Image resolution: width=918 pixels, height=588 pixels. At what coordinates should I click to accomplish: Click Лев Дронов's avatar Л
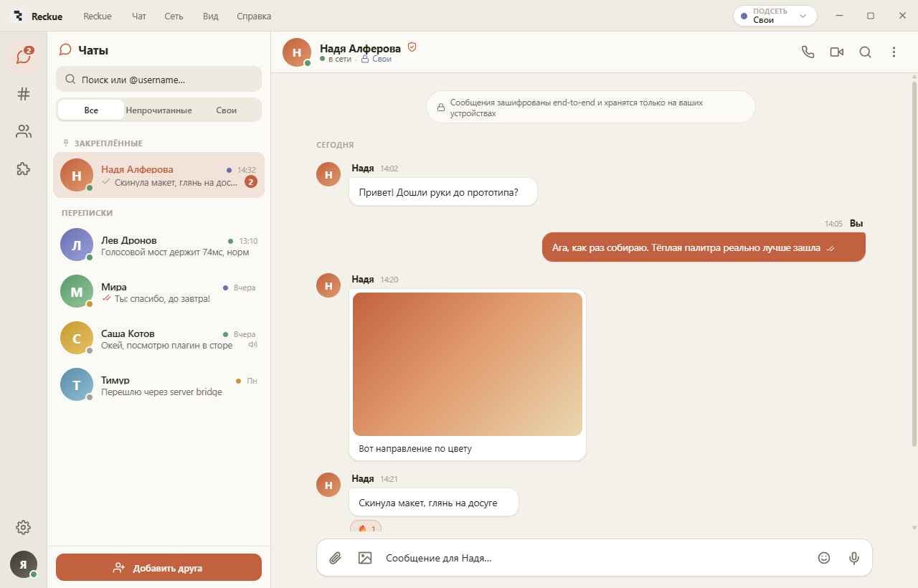pyautogui.click(x=77, y=245)
